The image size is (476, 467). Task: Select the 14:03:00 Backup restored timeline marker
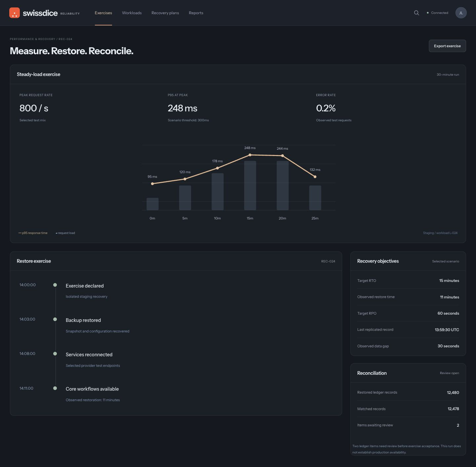[x=55, y=319]
